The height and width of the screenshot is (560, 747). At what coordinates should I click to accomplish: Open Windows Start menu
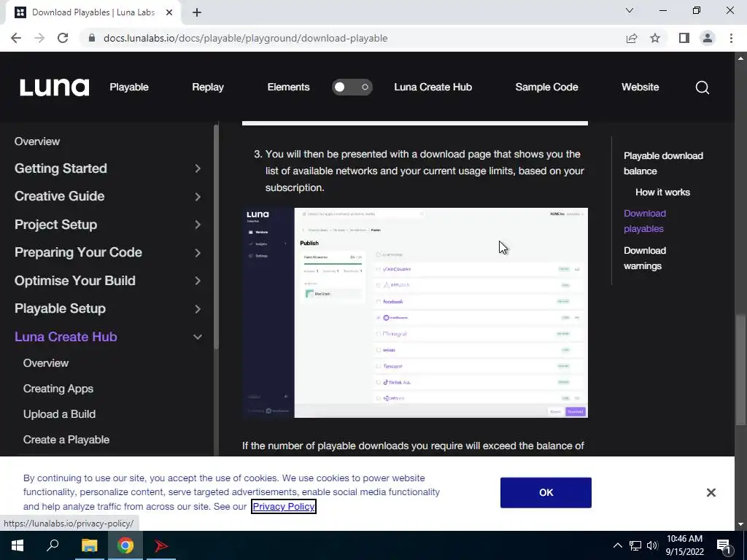(x=18, y=545)
